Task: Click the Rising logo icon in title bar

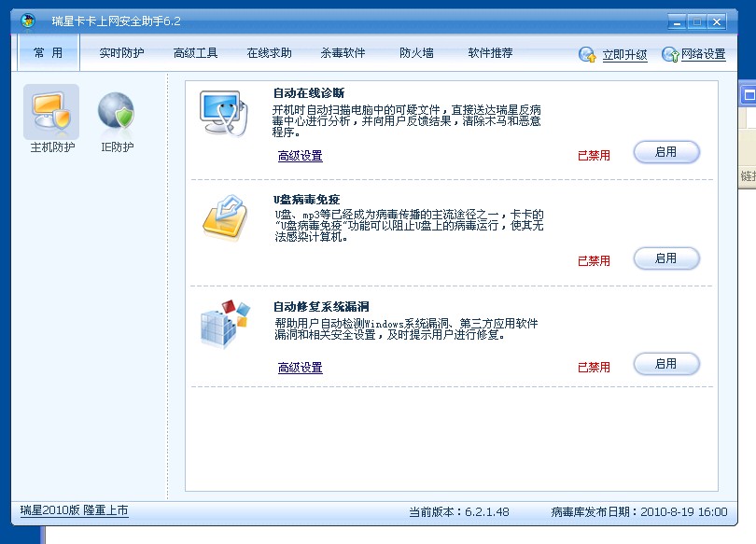Action: click(28, 21)
